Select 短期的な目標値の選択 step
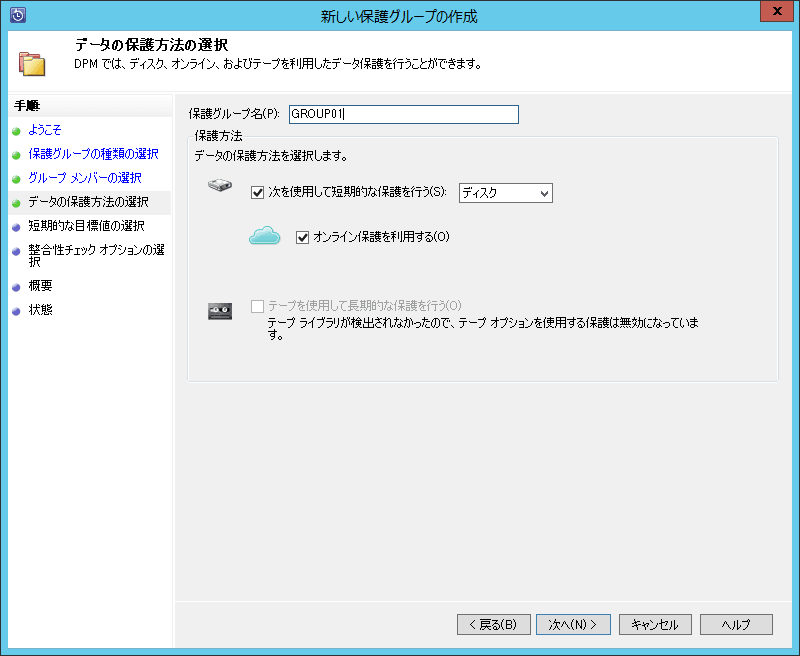The height and width of the screenshot is (656, 800). pos(84,224)
